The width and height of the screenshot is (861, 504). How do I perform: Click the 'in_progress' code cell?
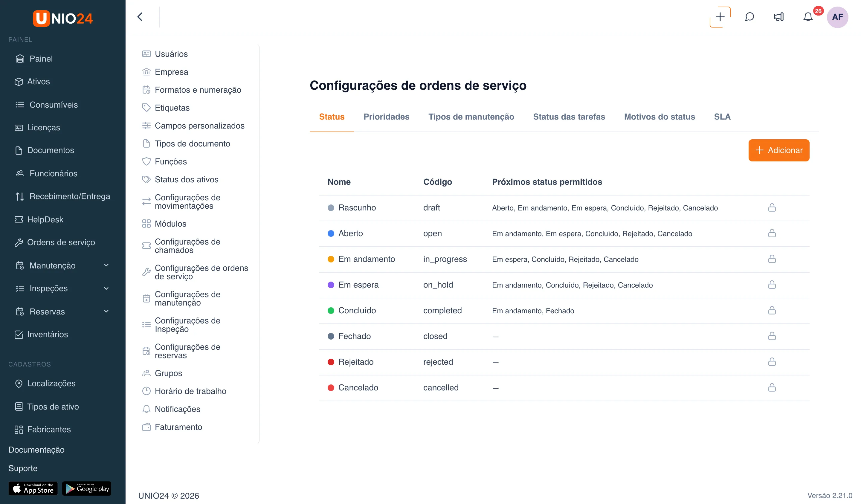(445, 259)
